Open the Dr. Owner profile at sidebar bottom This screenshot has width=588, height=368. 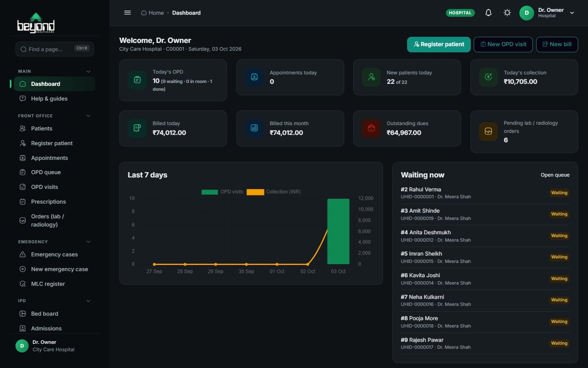55,346
